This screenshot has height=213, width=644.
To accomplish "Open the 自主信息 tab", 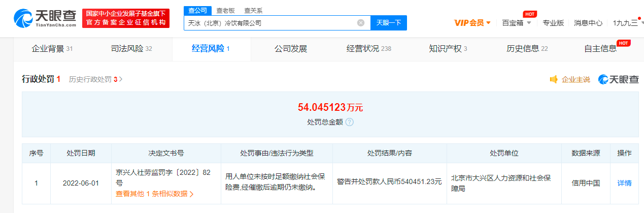I will [600, 49].
